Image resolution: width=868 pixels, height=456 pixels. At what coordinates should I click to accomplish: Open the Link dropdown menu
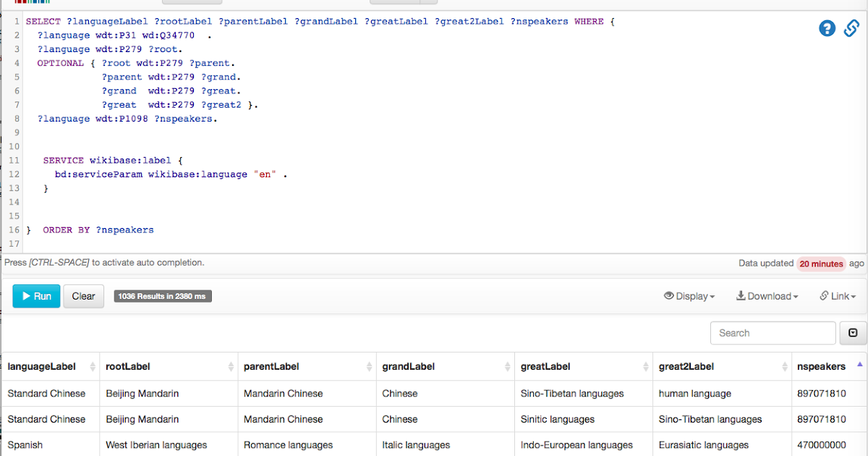coord(838,296)
